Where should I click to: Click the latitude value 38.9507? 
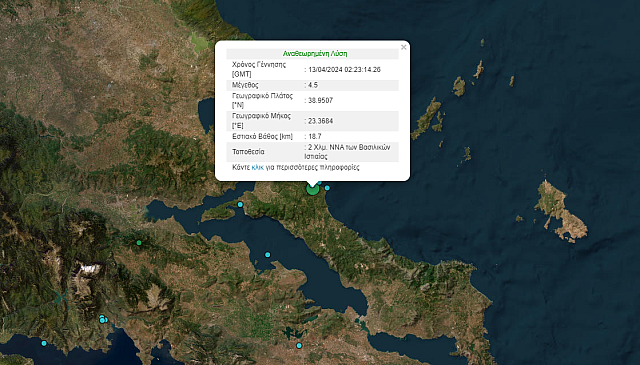[320, 100]
